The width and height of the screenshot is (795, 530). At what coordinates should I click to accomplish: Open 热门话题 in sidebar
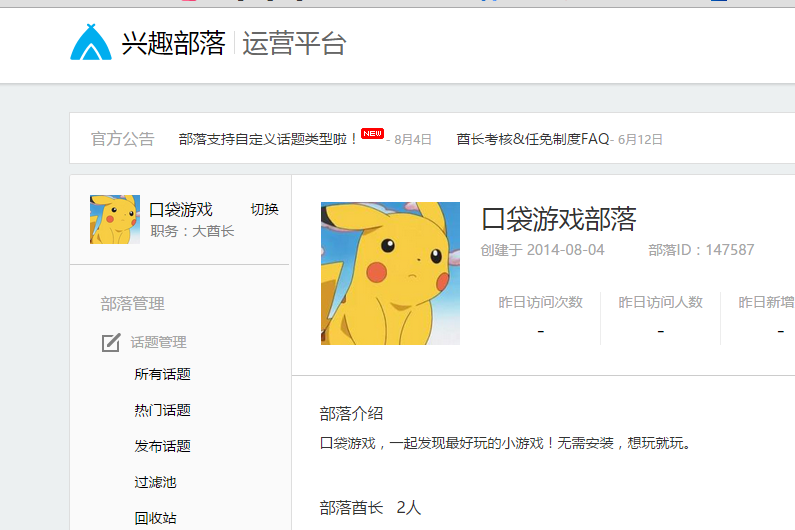click(162, 410)
